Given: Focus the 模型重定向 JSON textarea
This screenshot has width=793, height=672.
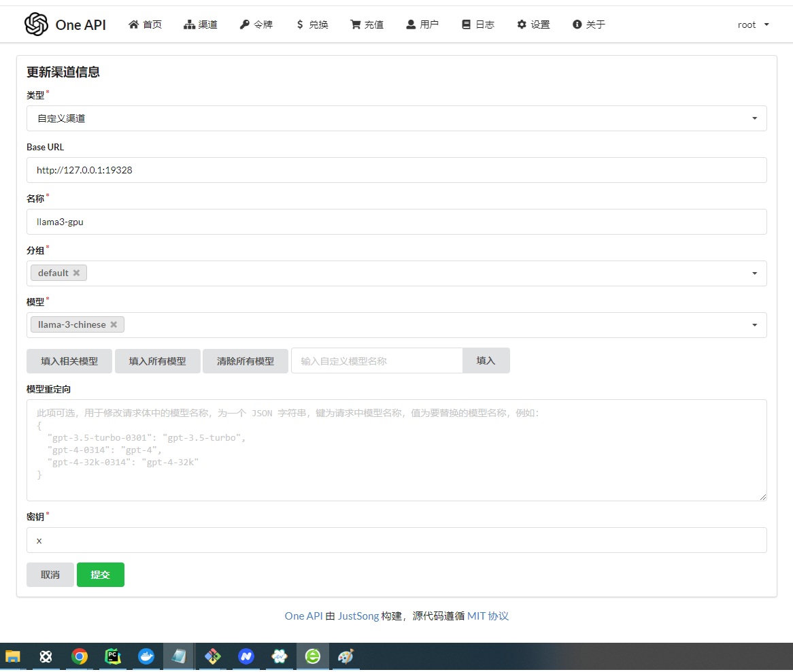Looking at the screenshot, I should coord(396,450).
